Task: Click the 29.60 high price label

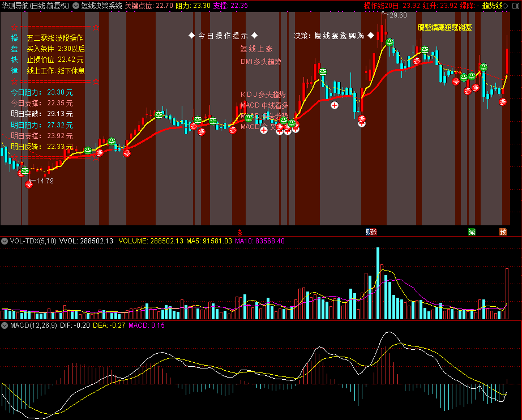Action: 398,15
